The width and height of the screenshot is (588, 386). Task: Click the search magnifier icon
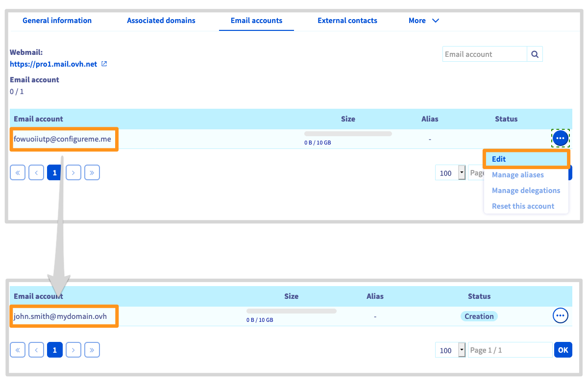[535, 54]
